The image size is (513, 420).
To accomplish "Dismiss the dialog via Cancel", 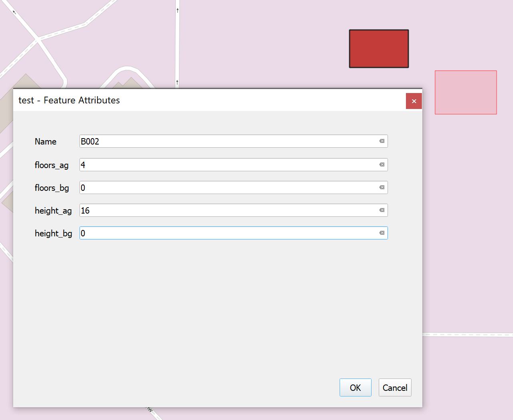I will [x=395, y=387].
